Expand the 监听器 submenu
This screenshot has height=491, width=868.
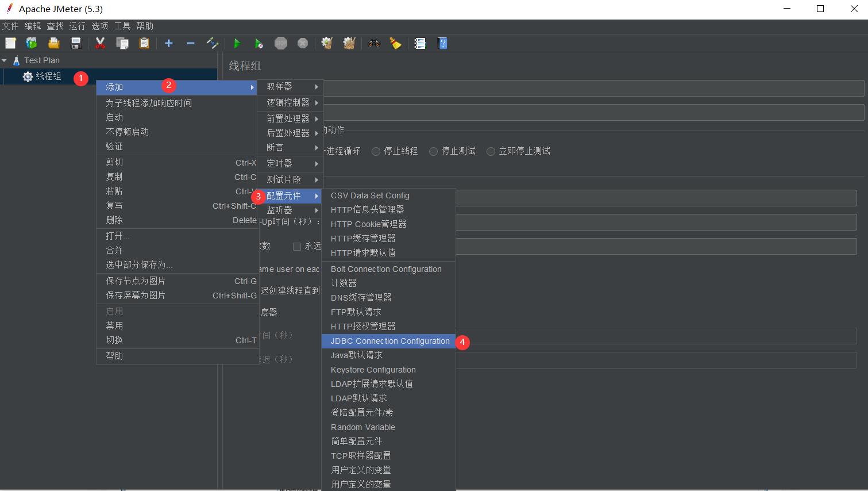coord(290,210)
